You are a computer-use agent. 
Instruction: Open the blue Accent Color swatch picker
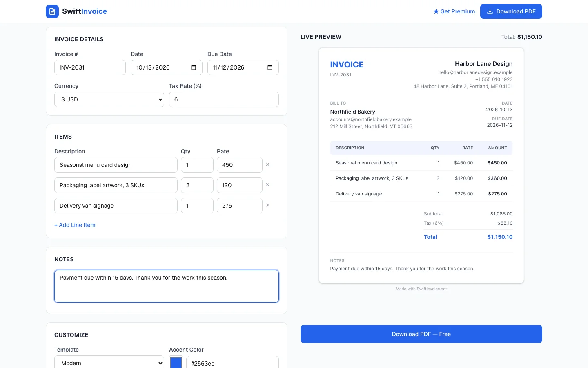(x=176, y=363)
